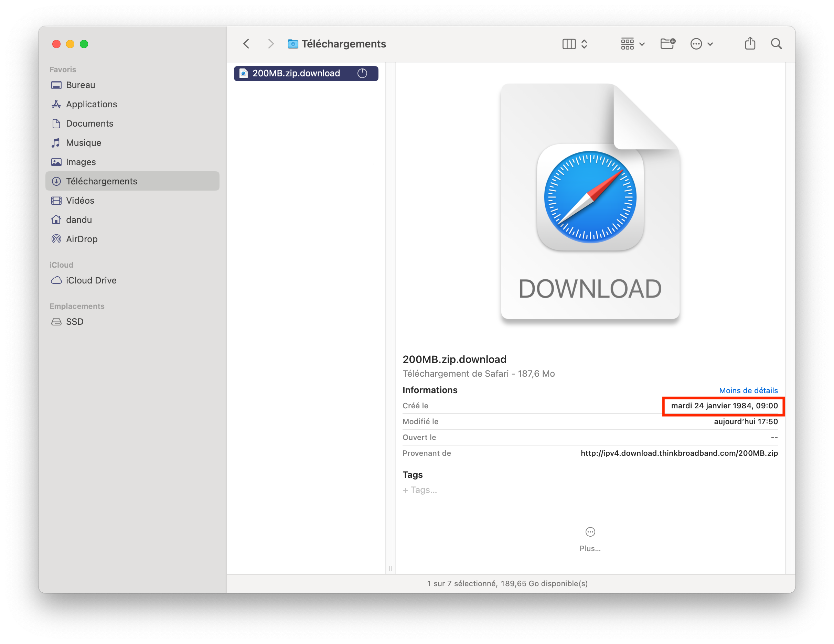This screenshot has height=644, width=834.
Task: Click the Emplacements section header
Action: tap(77, 306)
